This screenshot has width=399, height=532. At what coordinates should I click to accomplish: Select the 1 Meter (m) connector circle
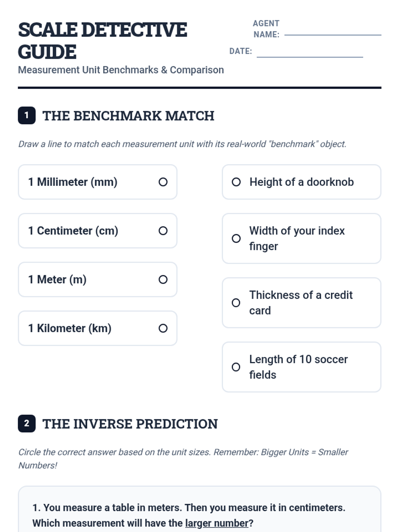163,280
